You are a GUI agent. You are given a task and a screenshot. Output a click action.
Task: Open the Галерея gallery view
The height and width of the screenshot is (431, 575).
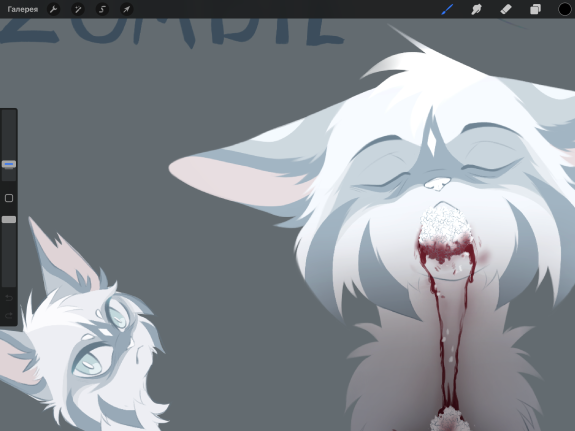pos(23,9)
